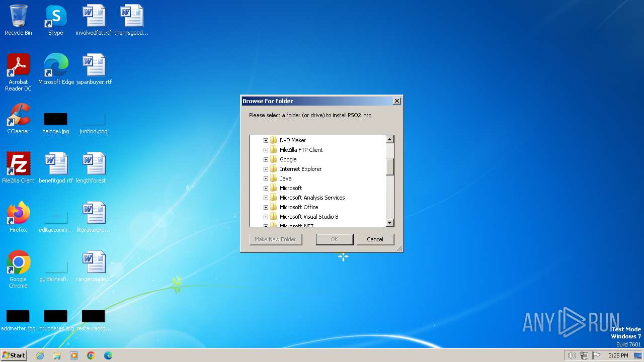644x362 pixels.
Task: Click Make New Folder button
Action: [x=275, y=239]
